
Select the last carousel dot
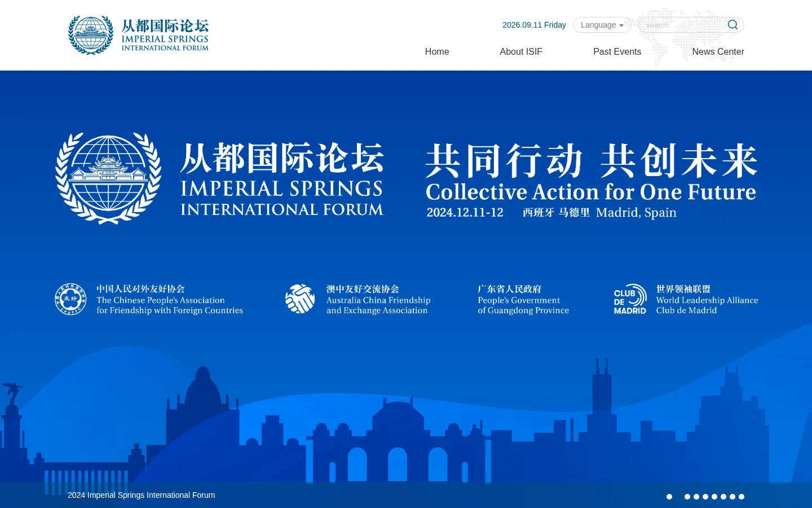tap(742, 497)
